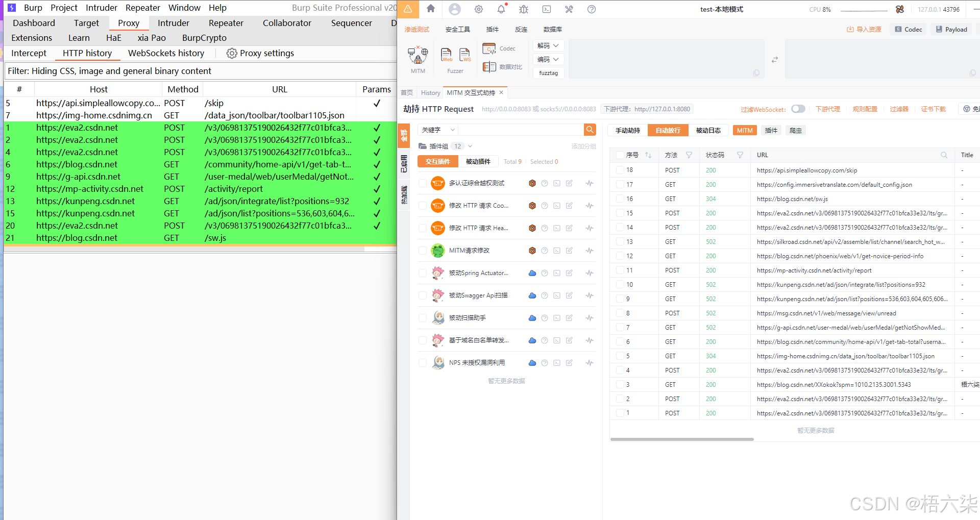This screenshot has height=520, width=980.
Task: Open the WS Fuzzer icon
Action: 465,55
